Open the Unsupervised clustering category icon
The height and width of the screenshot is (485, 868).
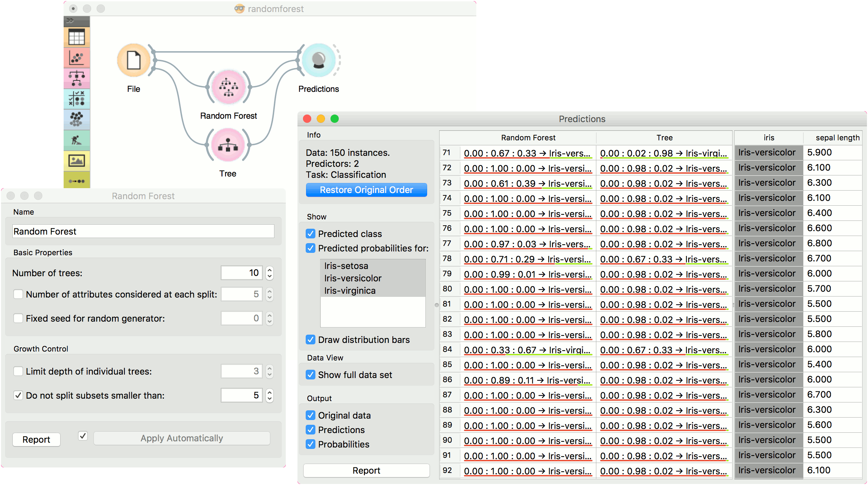(x=76, y=119)
